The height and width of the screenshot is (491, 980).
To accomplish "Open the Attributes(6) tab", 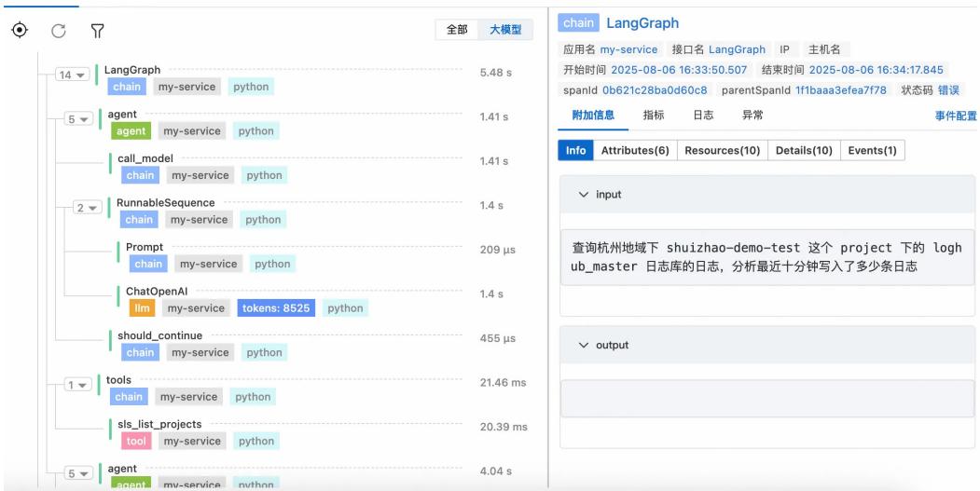I will point(635,150).
